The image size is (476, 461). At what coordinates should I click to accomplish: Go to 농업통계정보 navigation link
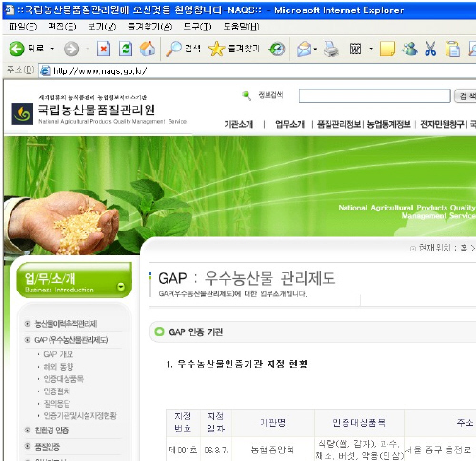388,124
